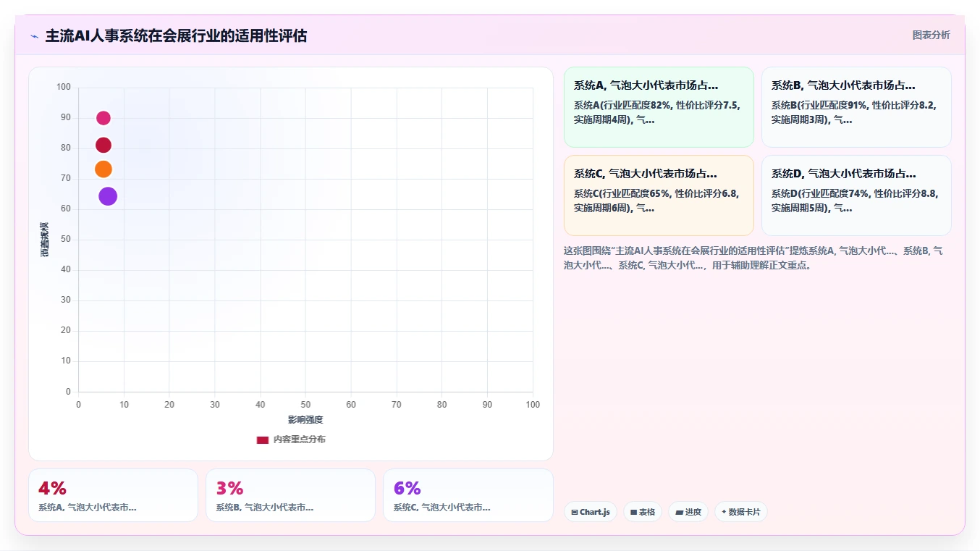Open the 系统C orange card
This screenshot has height=551, width=980.
[659, 195]
